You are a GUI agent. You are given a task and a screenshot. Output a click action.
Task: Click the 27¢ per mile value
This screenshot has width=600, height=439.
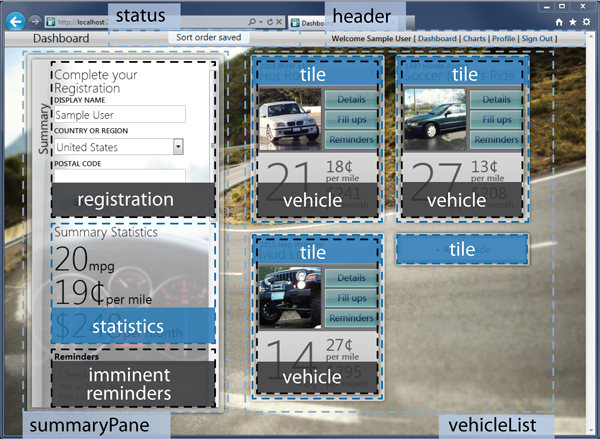click(x=342, y=349)
